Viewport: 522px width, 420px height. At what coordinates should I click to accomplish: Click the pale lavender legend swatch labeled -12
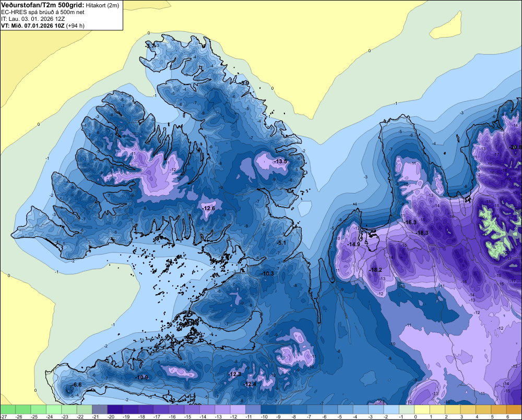[238, 410]
